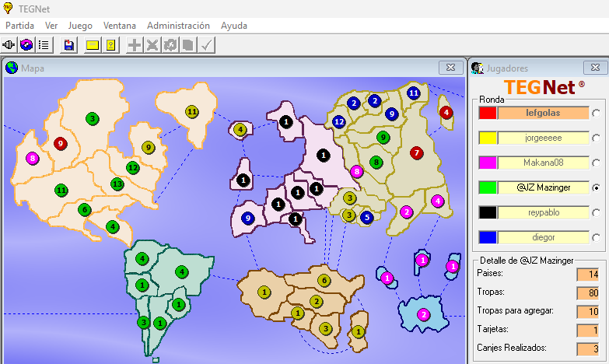
Task: Click the blue color swatch for diegor
Action: [x=488, y=237]
